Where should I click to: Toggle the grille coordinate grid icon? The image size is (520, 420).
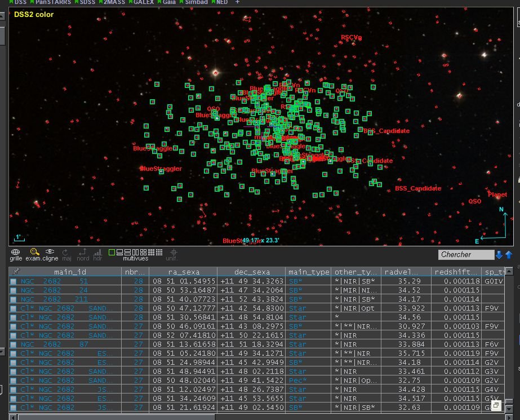point(16,251)
